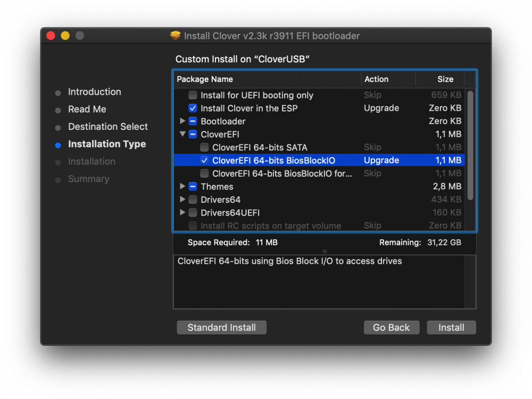The image size is (532, 399).
Task: Click the Custom Install on CloverUSB heading
Action: [242, 59]
